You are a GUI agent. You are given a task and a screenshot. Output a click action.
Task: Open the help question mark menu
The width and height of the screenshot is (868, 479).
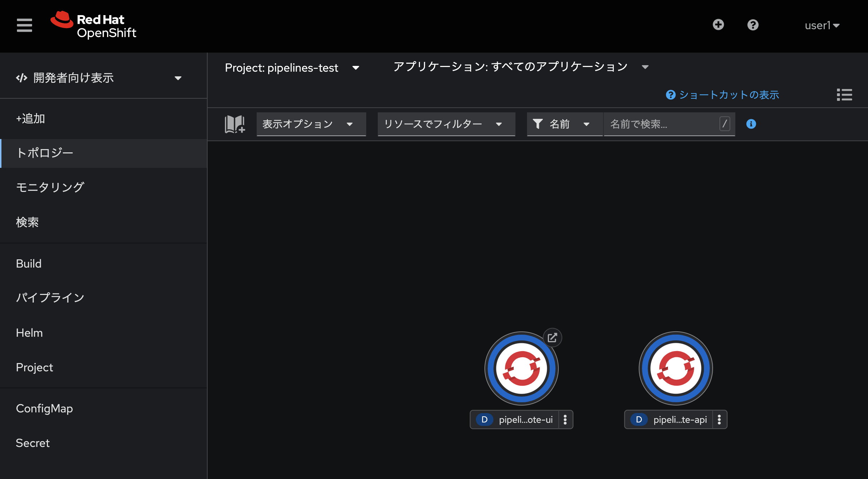pyautogui.click(x=753, y=25)
